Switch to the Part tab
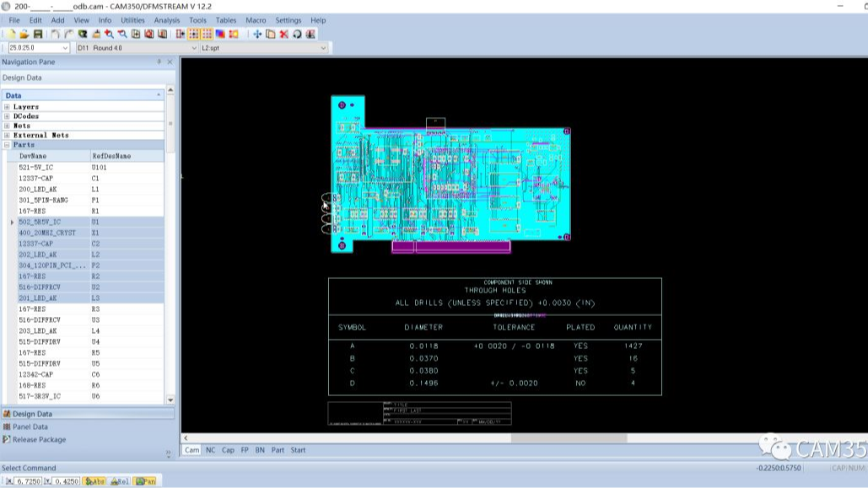Image resolution: width=868 pixels, height=488 pixels. [278, 450]
